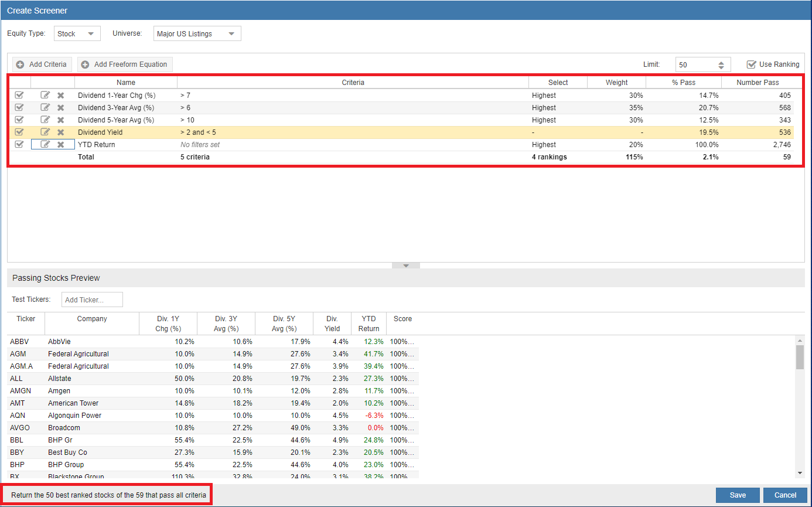Increase the Limit value with stepper
The height and width of the screenshot is (507, 812).
tap(721, 62)
